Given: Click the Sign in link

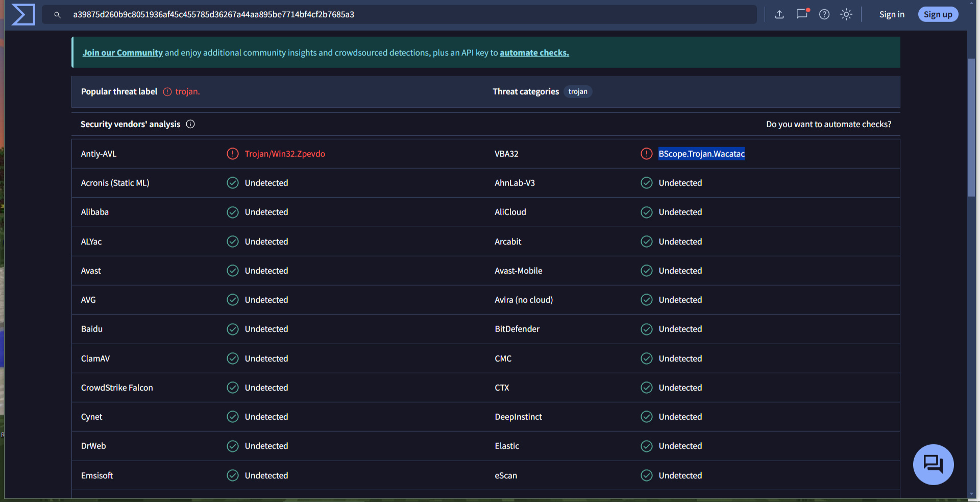Looking at the screenshot, I should click(891, 14).
